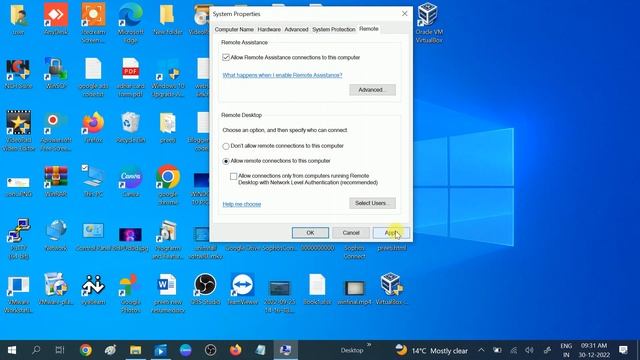Open taskbar search

point(36,350)
